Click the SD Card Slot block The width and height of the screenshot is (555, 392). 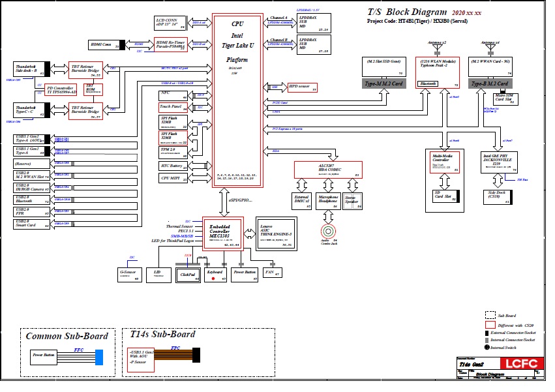(x=445, y=196)
